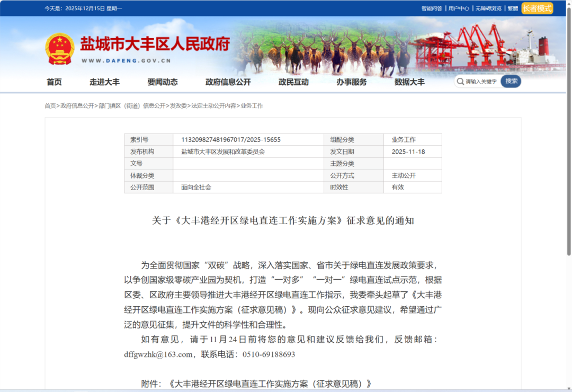Image resolution: width=572 pixels, height=392 pixels.
Task: Switch to the 首页 home menu
Action: click(x=53, y=82)
